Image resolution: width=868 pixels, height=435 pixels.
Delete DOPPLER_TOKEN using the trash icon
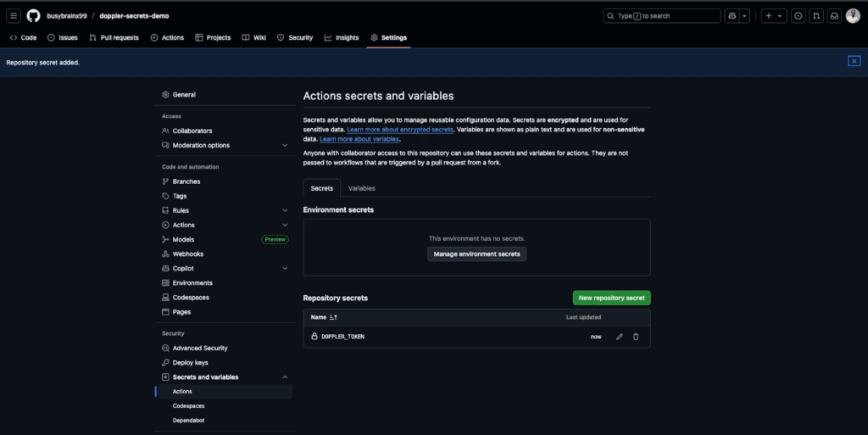coord(636,337)
